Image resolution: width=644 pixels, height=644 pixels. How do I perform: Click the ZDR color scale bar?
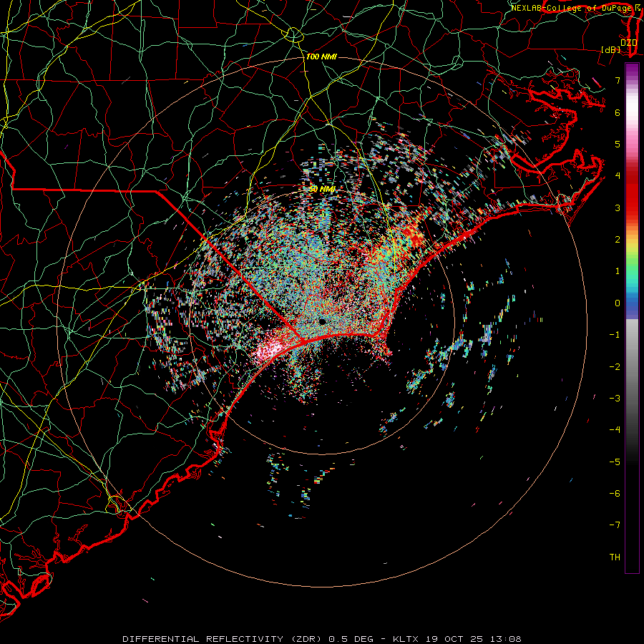[632, 318]
